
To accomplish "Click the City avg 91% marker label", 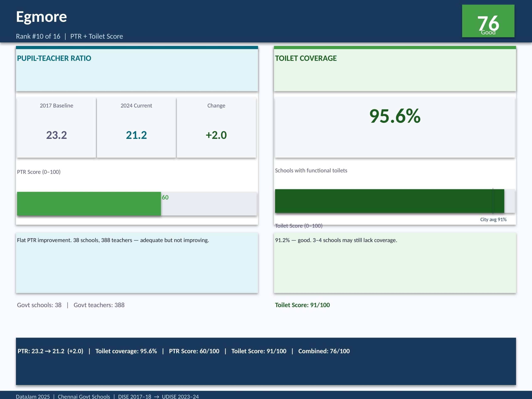I will (493, 219).
